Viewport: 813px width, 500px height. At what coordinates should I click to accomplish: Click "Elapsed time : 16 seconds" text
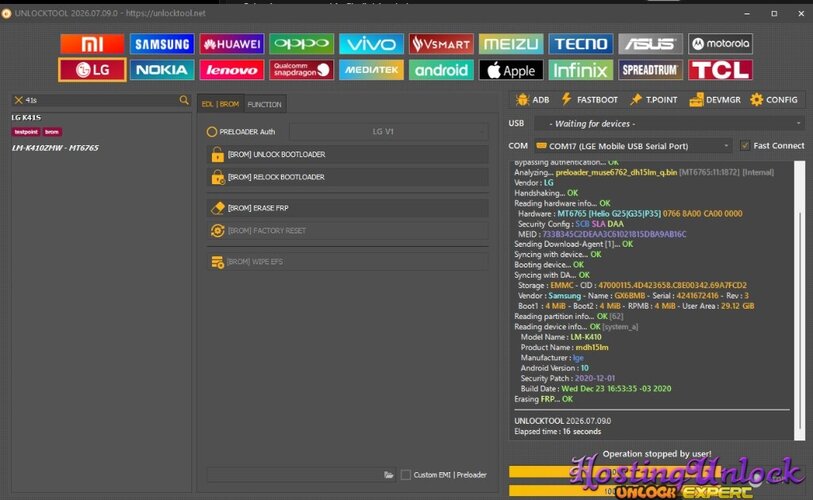[557, 432]
